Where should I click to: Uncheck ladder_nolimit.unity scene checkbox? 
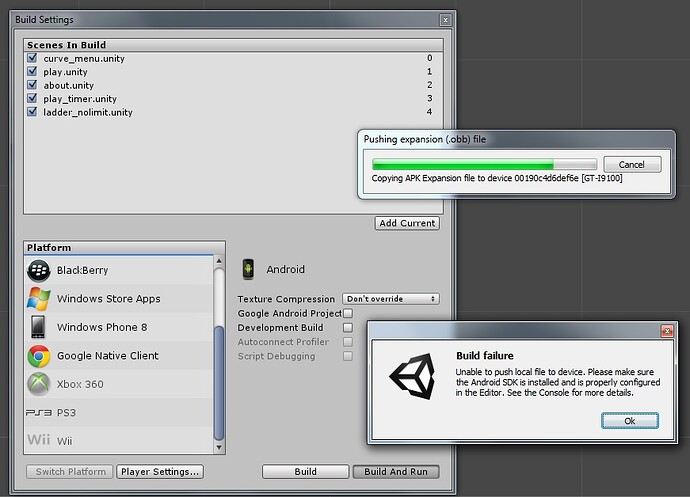32,111
